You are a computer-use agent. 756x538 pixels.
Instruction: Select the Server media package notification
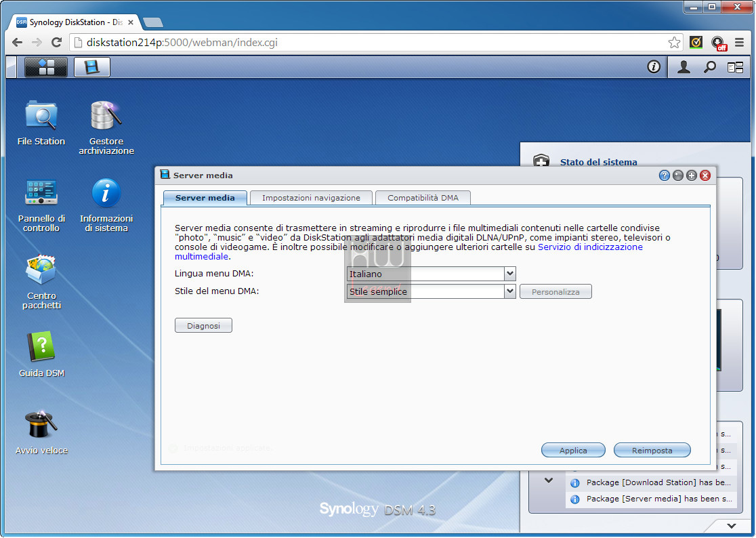(x=652, y=499)
